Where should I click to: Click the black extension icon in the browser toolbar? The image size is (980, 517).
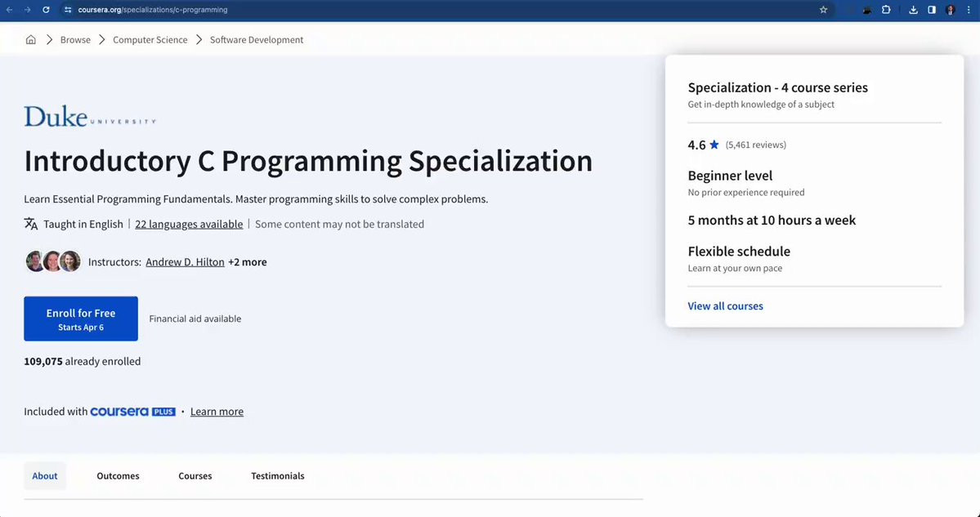coord(867,10)
